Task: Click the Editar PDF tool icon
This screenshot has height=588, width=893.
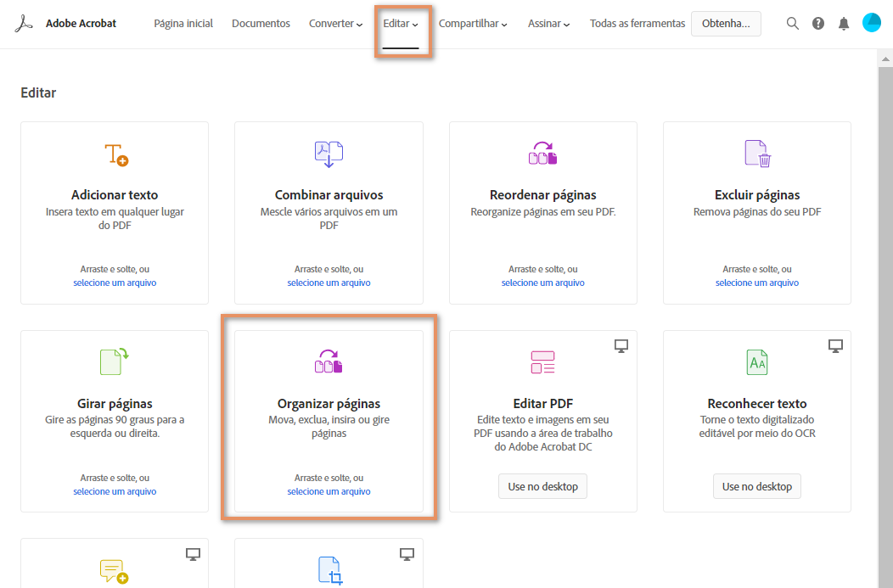Action: (x=542, y=362)
